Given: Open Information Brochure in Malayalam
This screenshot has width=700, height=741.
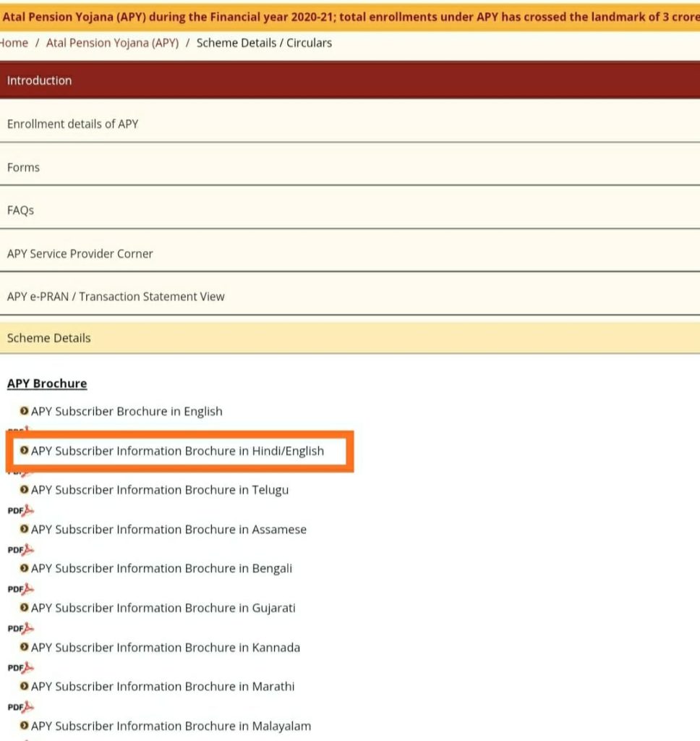Looking at the screenshot, I should tap(171, 726).
